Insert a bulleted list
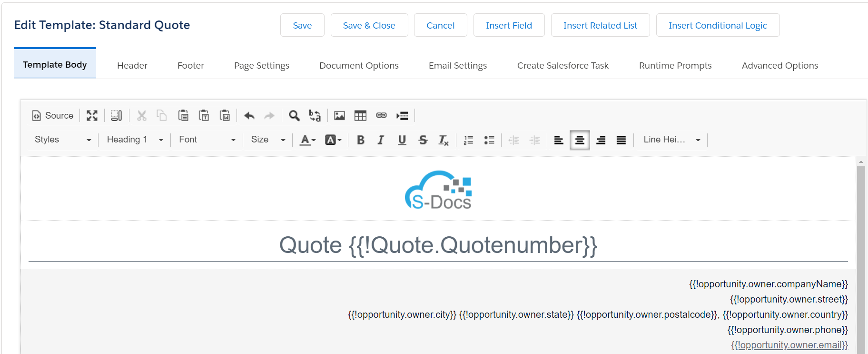Viewport: 868px width, 354px height. tap(489, 140)
